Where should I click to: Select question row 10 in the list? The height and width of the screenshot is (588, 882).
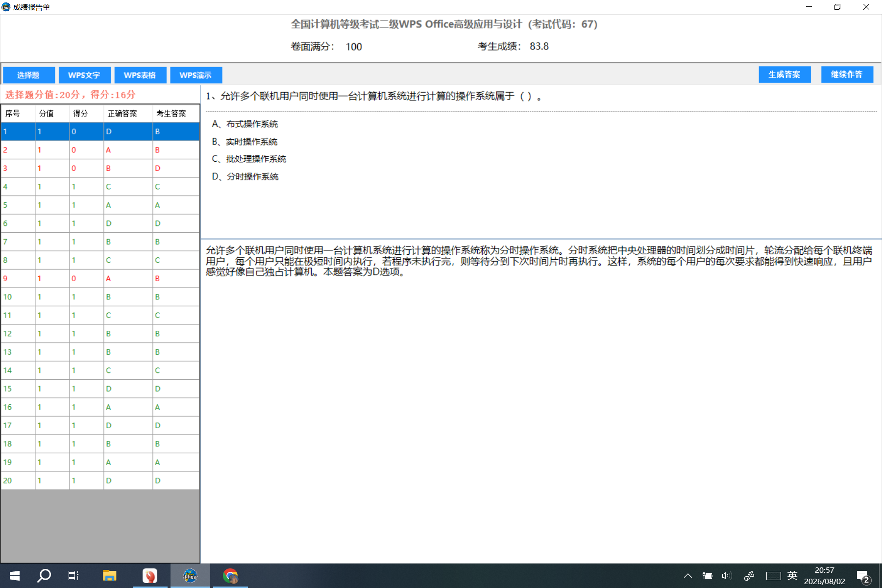click(100, 297)
